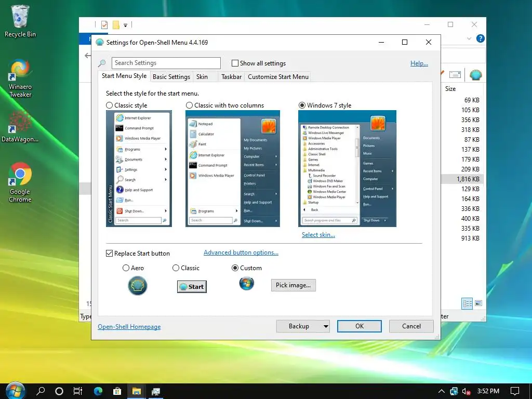
Task: Click the network tray icon
Action: [454, 391]
